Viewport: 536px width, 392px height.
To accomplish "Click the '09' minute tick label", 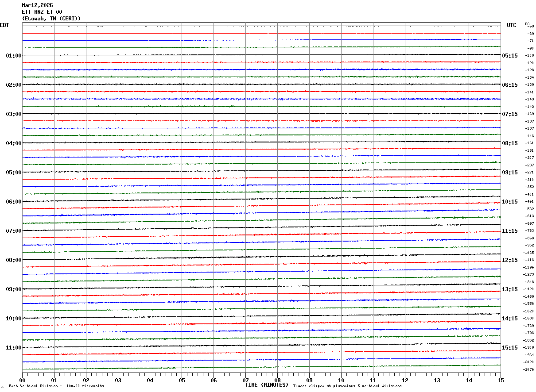I will 309,380.
